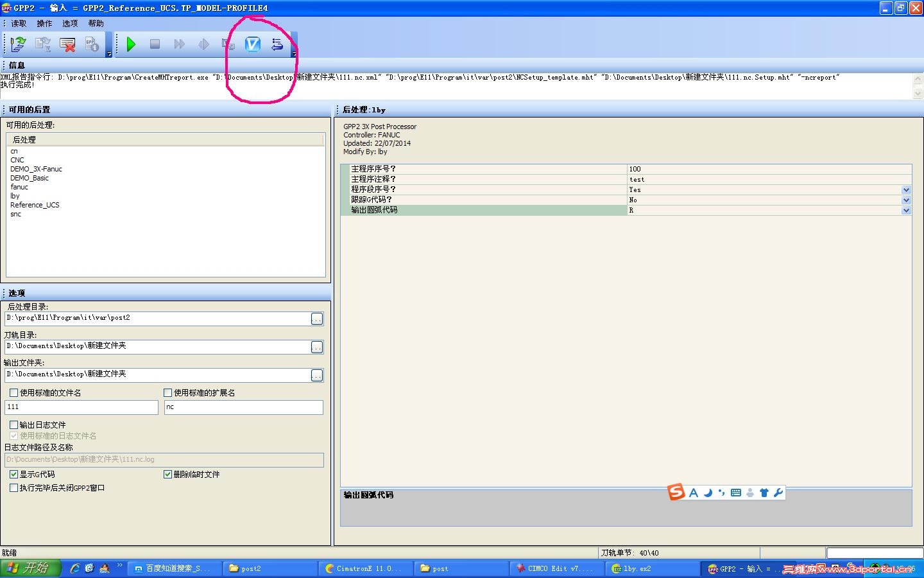Select DEMO_3X-Fanuc in the list
Image resolution: width=924 pixels, height=578 pixels.
(36, 169)
